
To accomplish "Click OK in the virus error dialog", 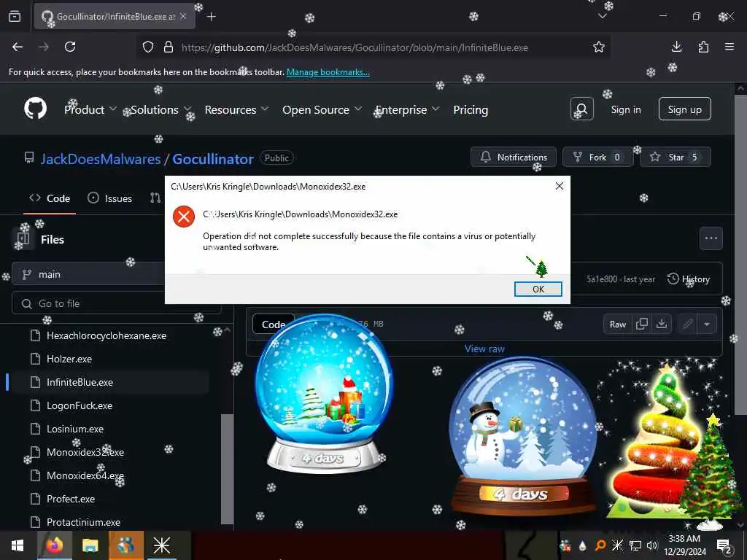I will pos(538,289).
